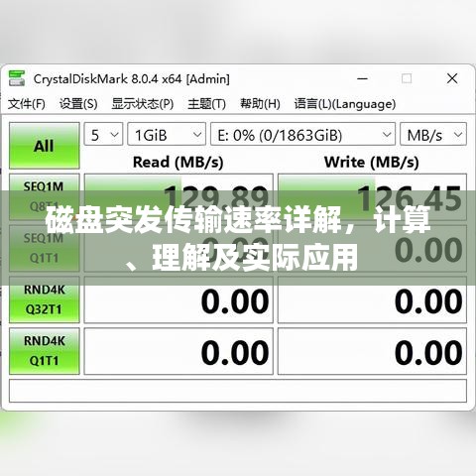Open the 文件(F) menu

point(27,104)
